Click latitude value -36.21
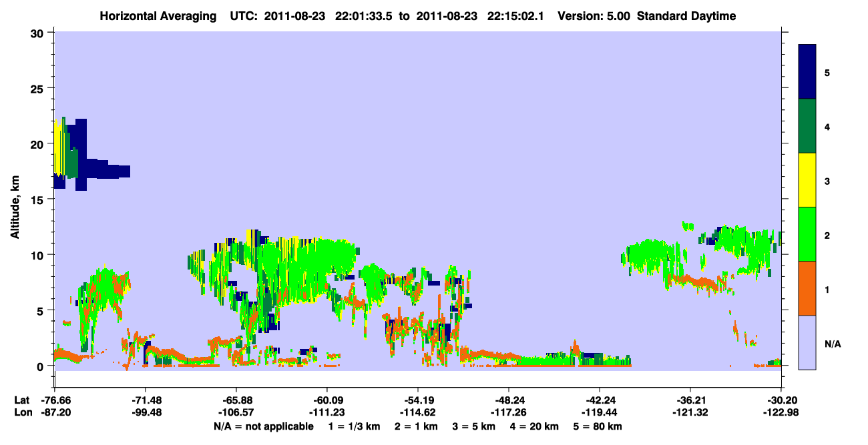The height and width of the screenshot is (445, 868). [690, 400]
